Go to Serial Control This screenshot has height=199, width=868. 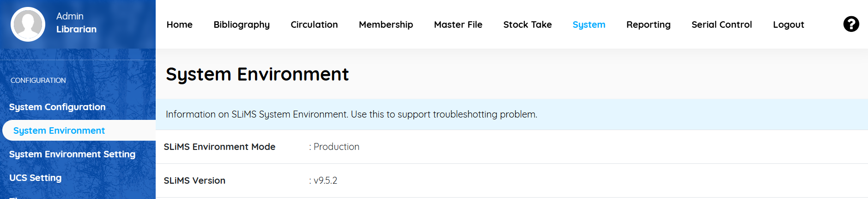722,25
